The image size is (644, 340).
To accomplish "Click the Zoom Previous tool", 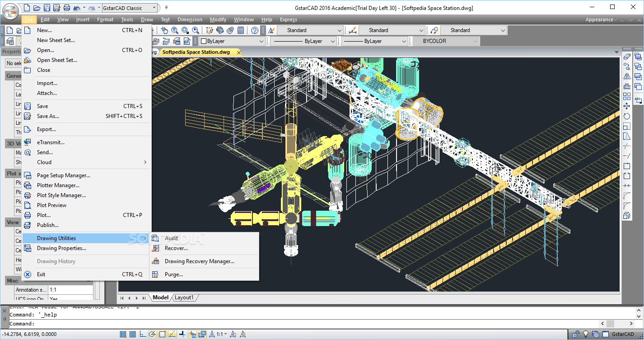I will coord(196,30).
